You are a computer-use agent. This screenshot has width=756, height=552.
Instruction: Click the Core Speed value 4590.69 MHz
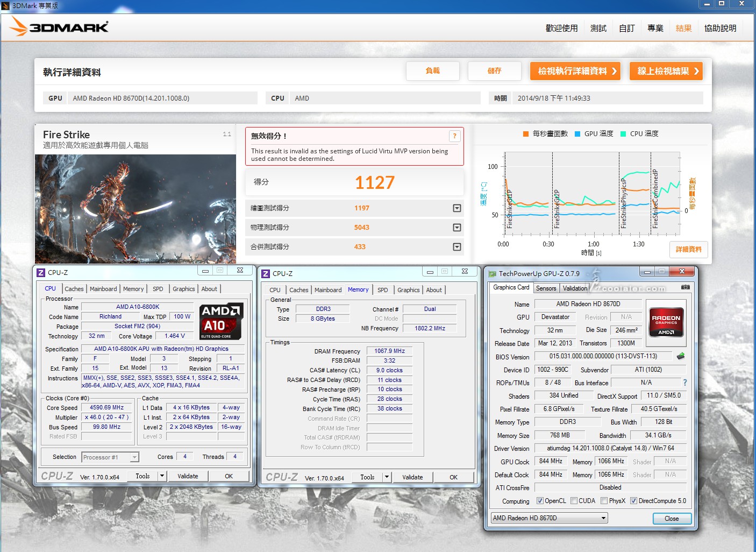pos(107,408)
